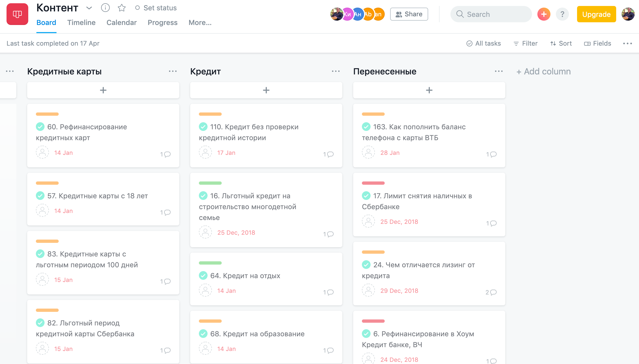Toggle completion check on task 64 Кредит на отдых
Viewport: 639px width, 364px height.
pyautogui.click(x=203, y=275)
